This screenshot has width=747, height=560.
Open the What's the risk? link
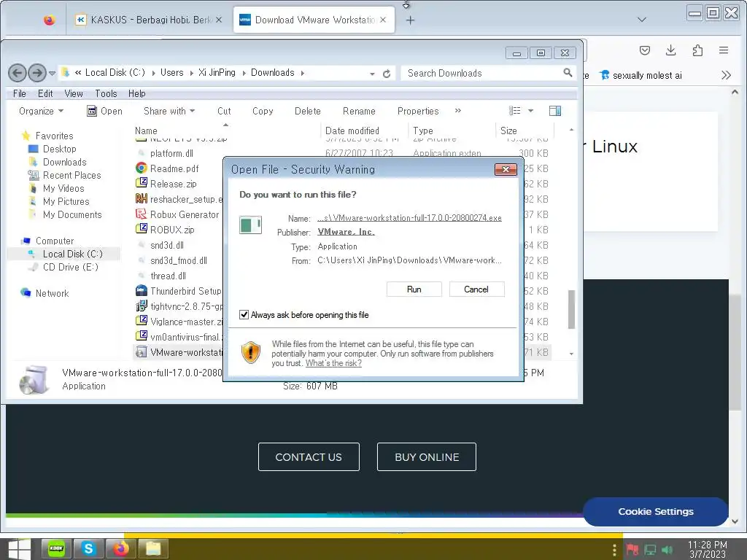(x=333, y=363)
